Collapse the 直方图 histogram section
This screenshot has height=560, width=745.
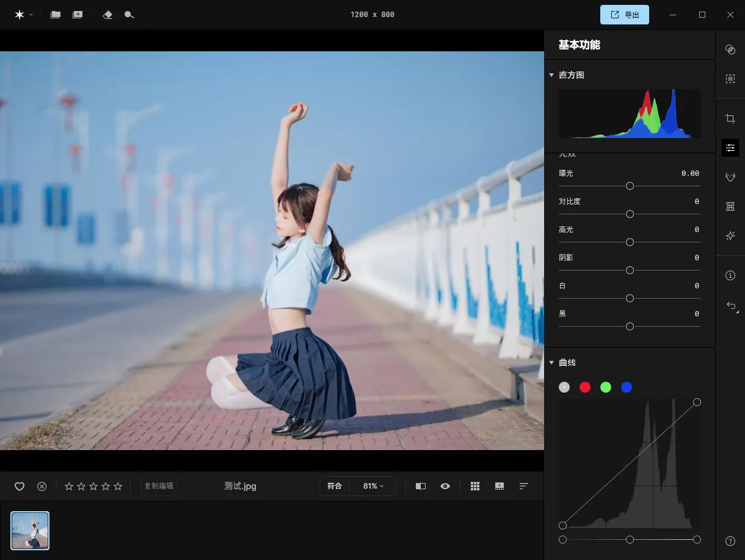[x=551, y=75]
